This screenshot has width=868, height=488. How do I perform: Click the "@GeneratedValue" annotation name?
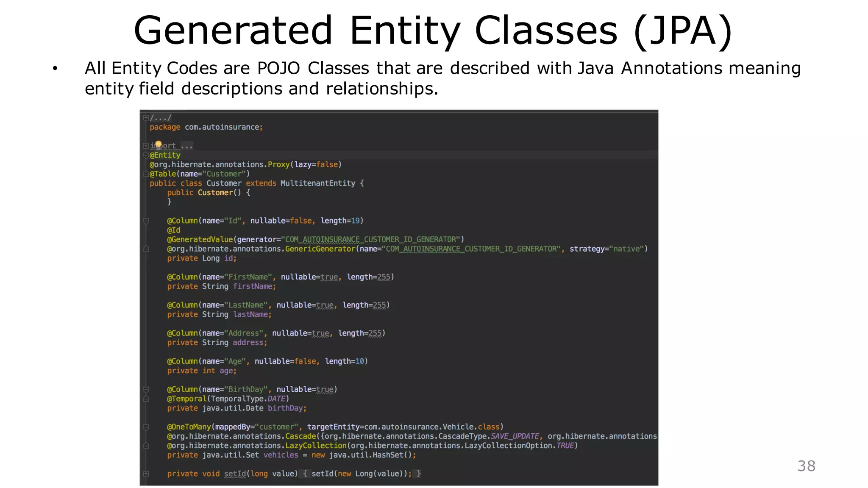(x=200, y=239)
